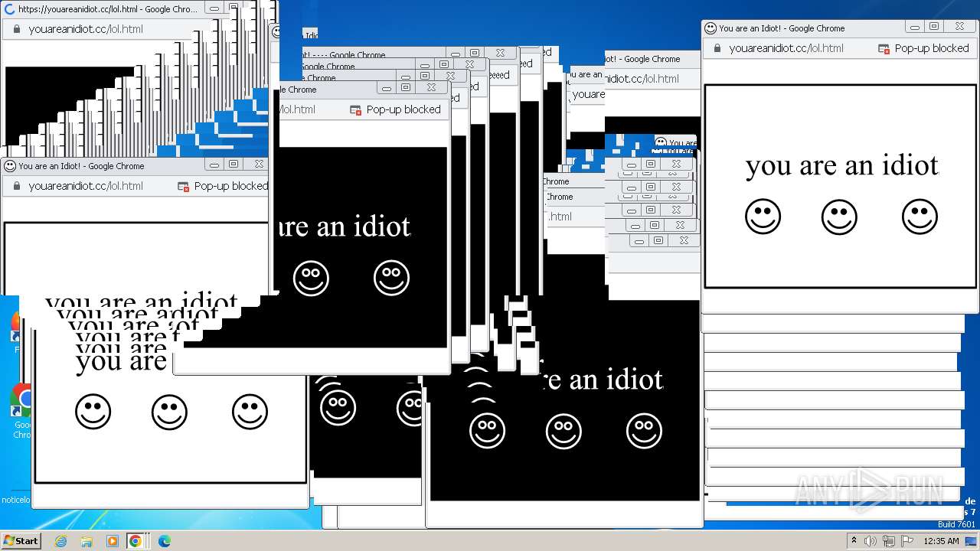Click the first smiley in bottom-left white window

[93, 412]
